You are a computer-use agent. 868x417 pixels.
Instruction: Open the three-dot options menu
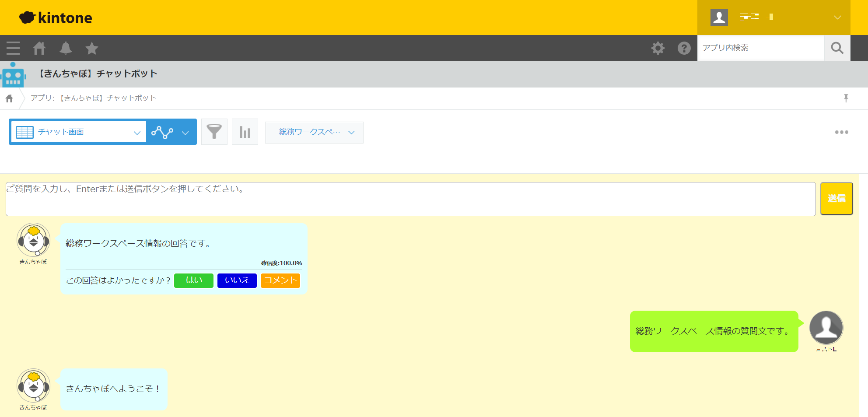pos(841,132)
